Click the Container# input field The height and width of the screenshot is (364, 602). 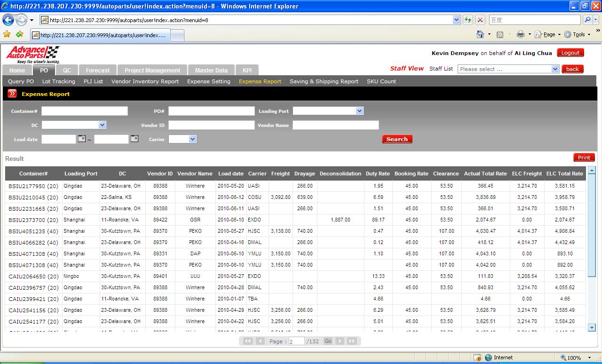pos(85,111)
